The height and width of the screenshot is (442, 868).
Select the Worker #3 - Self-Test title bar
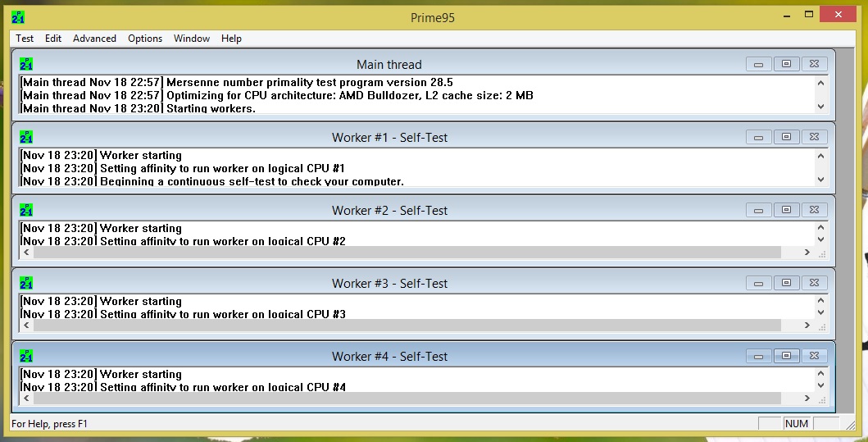tap(389, 283)
